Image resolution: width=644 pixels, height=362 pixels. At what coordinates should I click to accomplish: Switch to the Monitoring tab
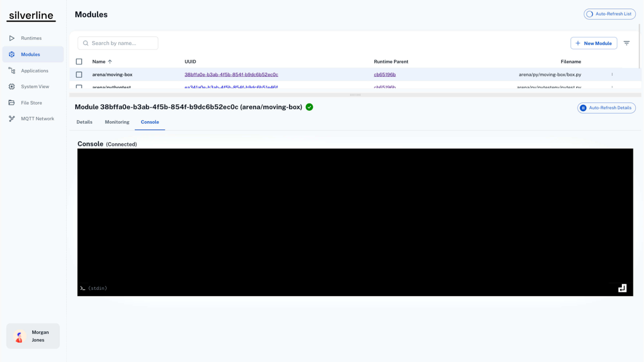pyautogui.click(x=117, y=122)
